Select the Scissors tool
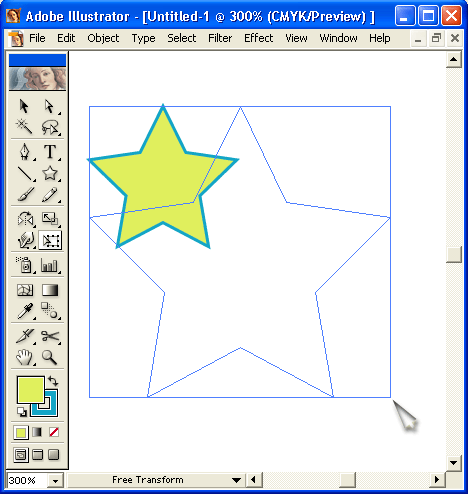Screen dimensions: 468x494 tap(50, 336)
